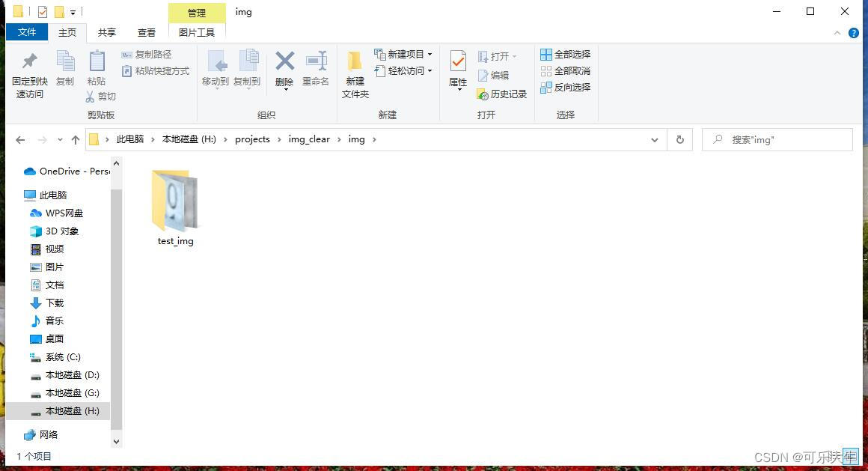The image size is (868, 471).
Task: Navigate up one folder level
Action: click(75, 140)
